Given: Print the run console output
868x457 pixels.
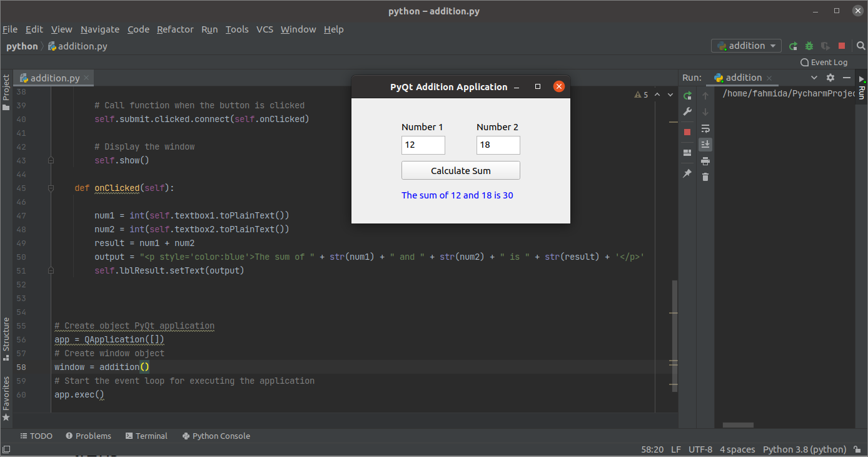Looking at the screenshot, I should tap(705, 161).
